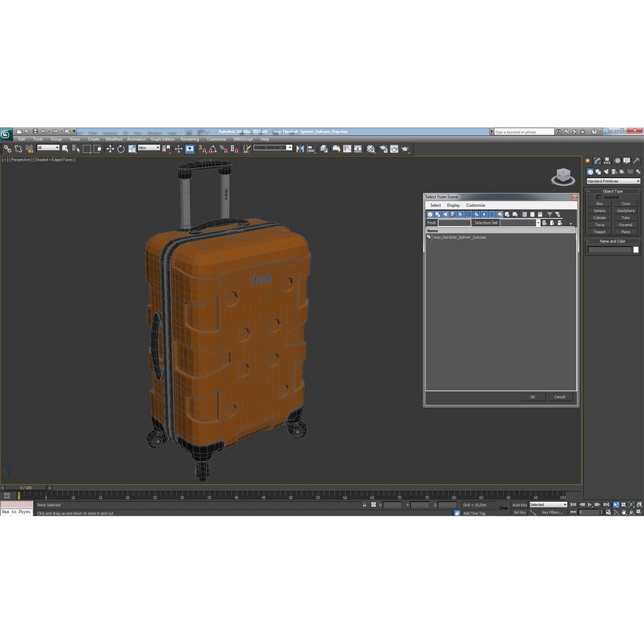The image size is (644, 644).
Task: Open the Utilities hammer panel tab
Action: 636,160
